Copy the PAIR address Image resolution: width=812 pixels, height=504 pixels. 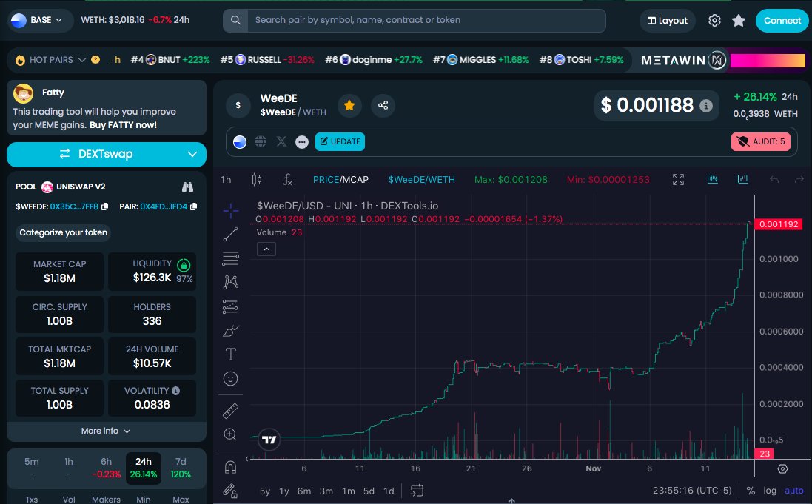(194, 206)
